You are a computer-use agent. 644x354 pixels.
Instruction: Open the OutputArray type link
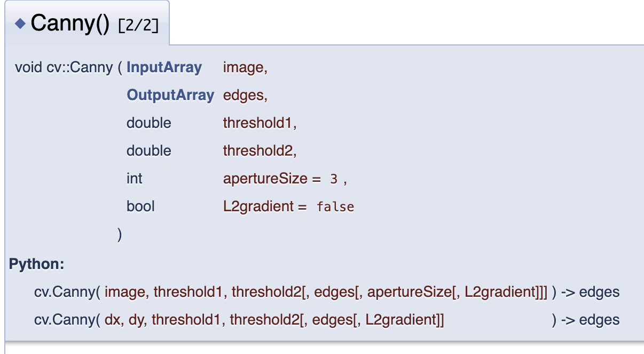(170, 96)
